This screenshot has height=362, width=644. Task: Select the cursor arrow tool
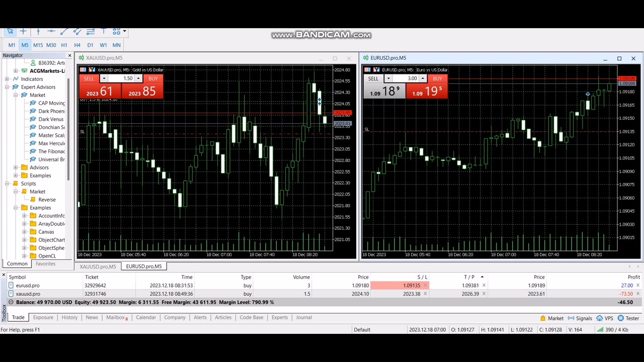pos(10,31)
